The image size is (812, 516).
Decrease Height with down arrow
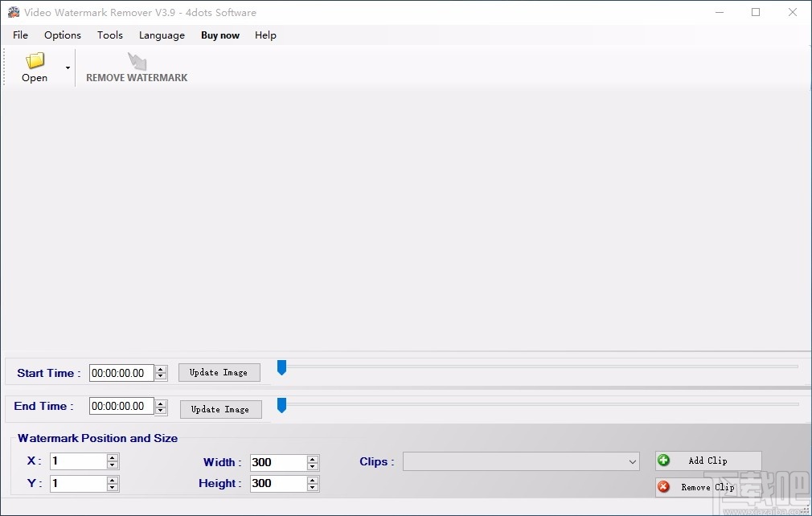coord(312,487)
